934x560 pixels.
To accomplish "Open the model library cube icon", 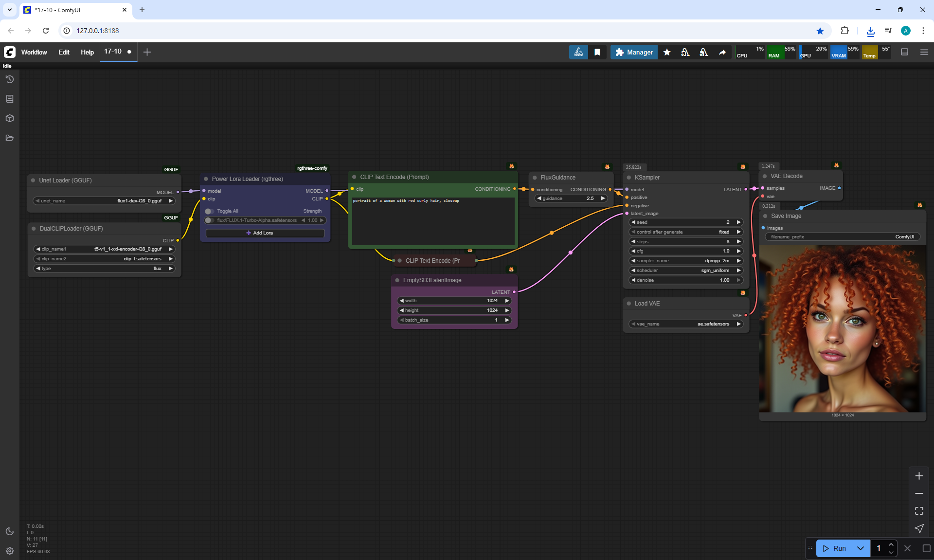I will [x=10, y=118].
